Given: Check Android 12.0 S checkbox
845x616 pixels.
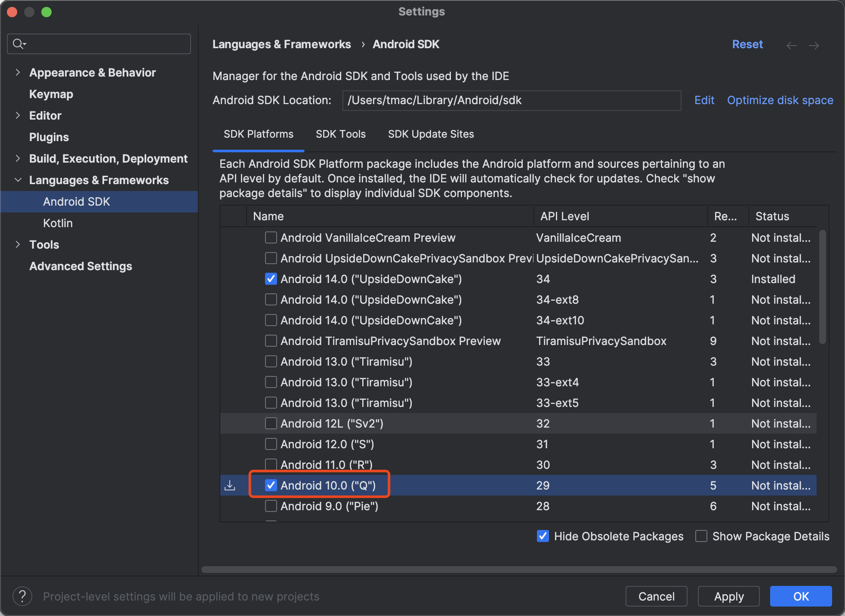Looking at the screenshot, I should pyautogui.click(x=271, y=444).
